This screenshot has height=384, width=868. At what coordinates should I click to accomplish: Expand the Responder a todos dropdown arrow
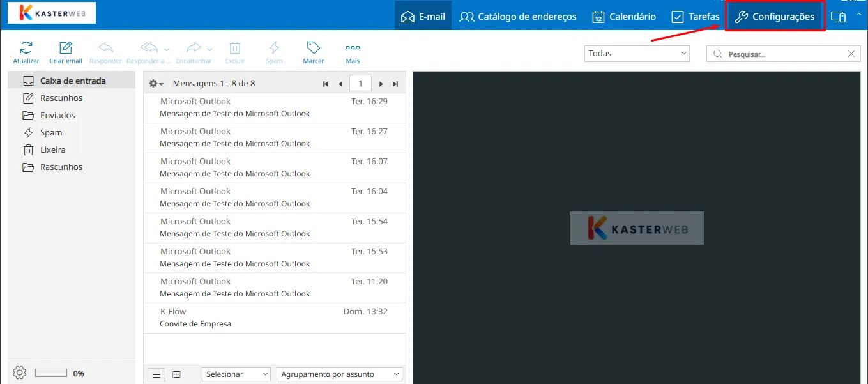pyautogui.click(x=167, y=49)
